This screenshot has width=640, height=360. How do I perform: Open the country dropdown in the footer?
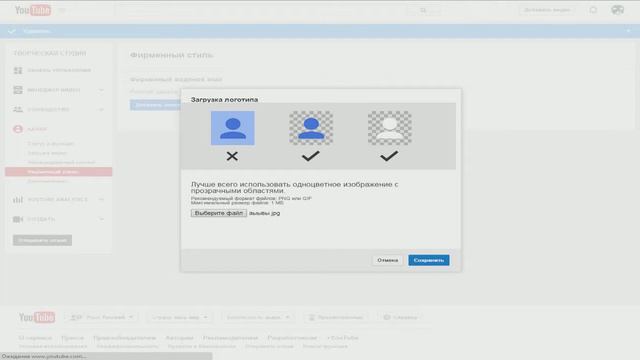180,317
